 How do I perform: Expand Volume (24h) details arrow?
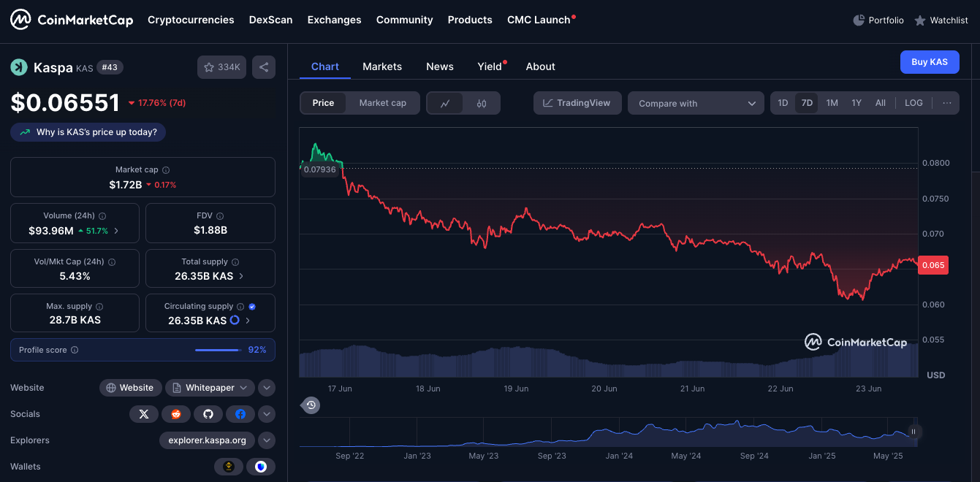coord(116,231)
